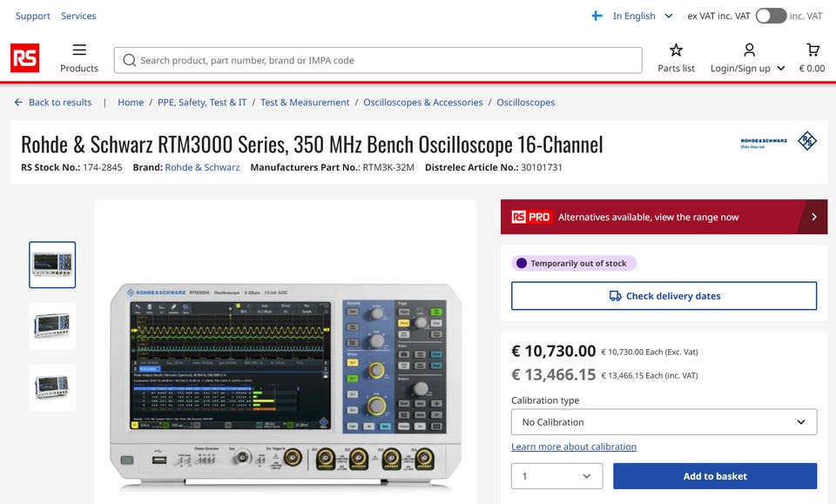Expand the Login/Sign up dropdown chevron
The width and height of the screenshot is (836, 504).
click(x=780, y=68)
